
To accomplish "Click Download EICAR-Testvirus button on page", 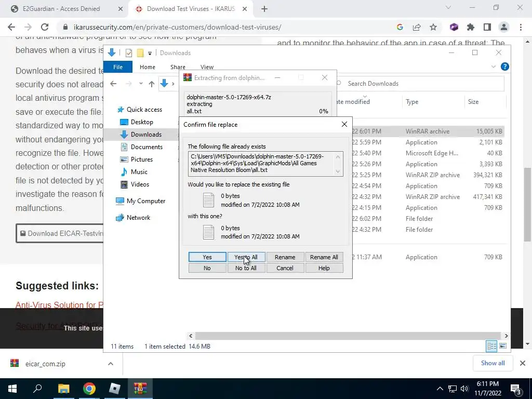I will pyautogui.click(x=60, y=233).
